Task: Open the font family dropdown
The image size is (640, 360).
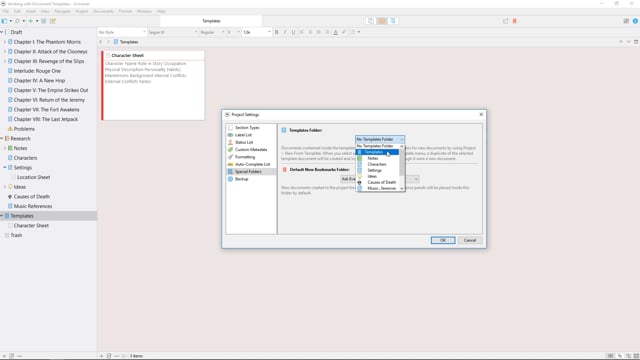Action: click(x=172, y=32)
